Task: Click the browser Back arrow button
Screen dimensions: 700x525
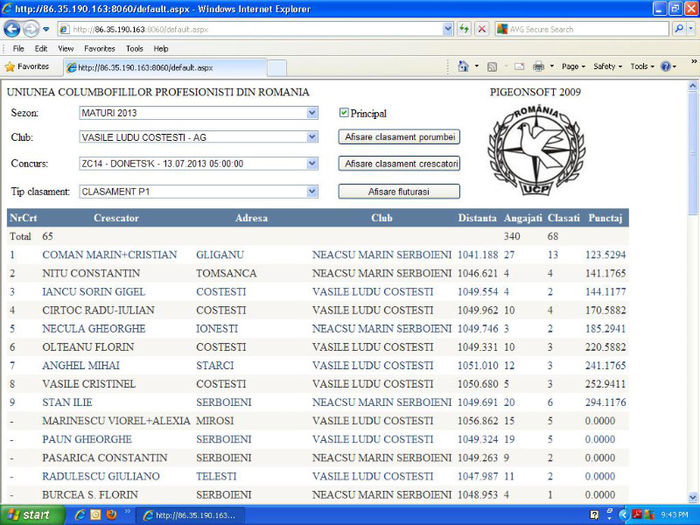Action: [x=13, y=29]
